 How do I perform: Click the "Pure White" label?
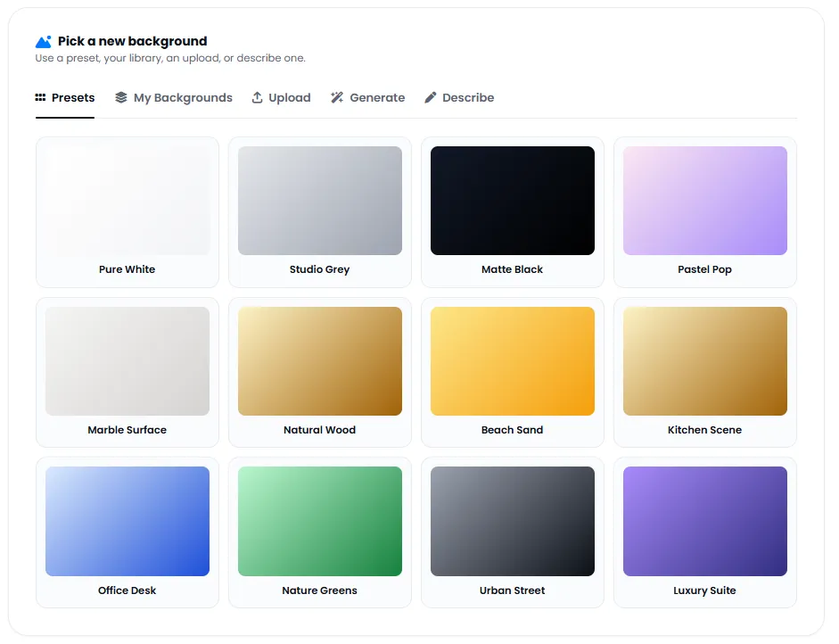pyautogui.click(x=127, y=269)
